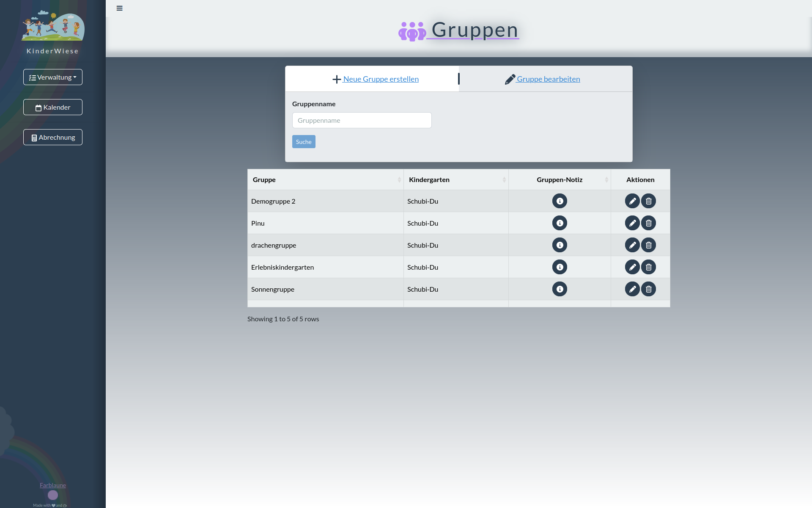Click the purple Farblaune circle icon
Viewport: 812px width, 508px height.
coord(53,495)
